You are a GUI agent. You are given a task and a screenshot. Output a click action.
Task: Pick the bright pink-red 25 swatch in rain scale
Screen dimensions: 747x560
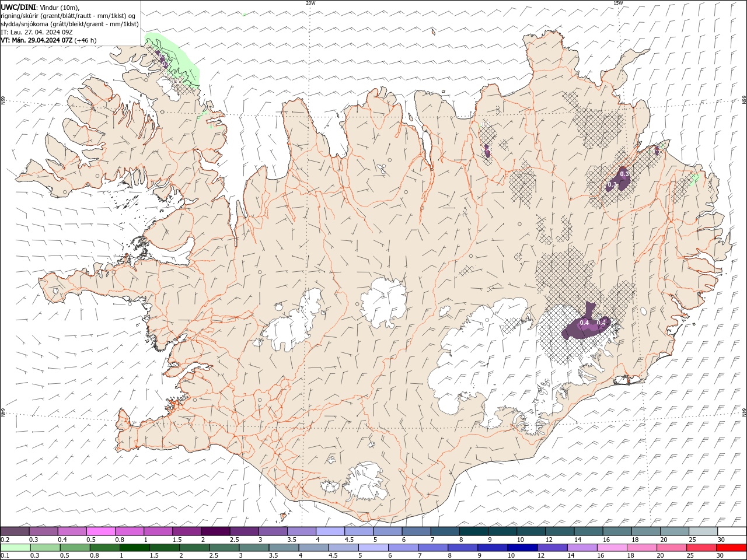(x=701, y=548)
